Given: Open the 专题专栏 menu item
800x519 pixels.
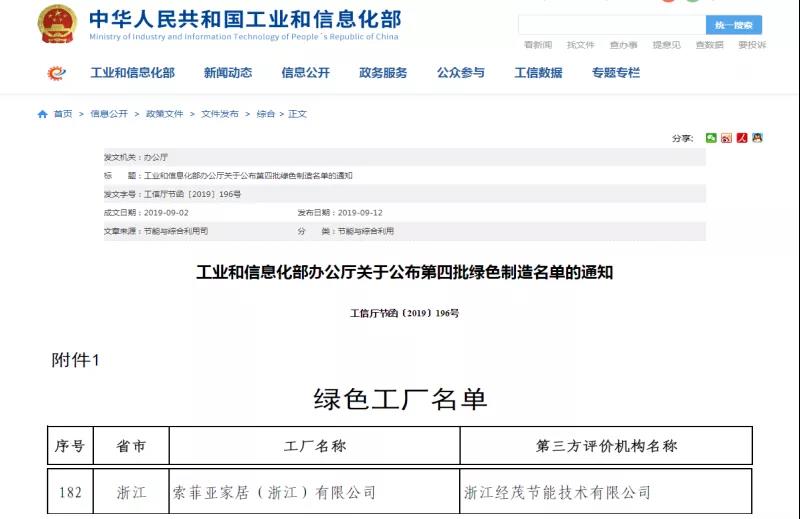Looking at the screenshot, I should pos(615,73).
